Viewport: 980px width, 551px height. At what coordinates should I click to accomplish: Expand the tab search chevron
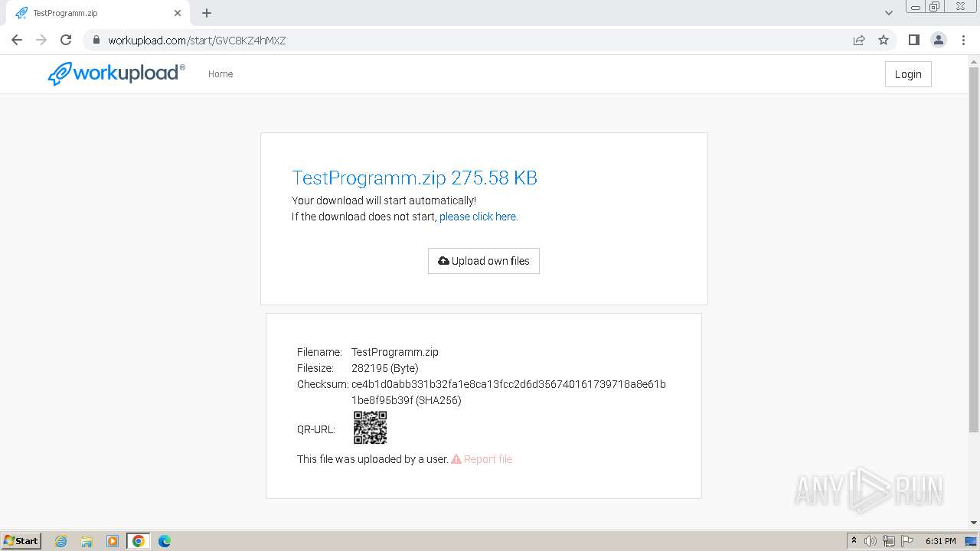point(888,13)
